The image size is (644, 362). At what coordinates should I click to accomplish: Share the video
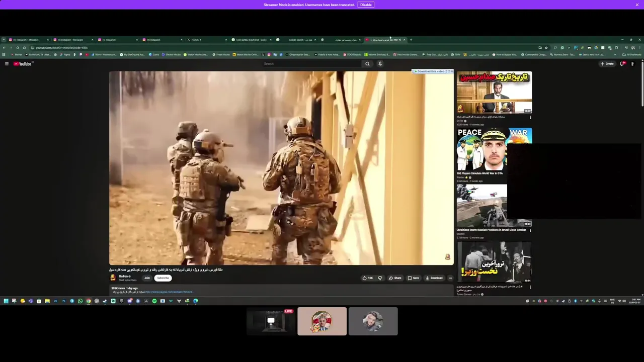tap(395, 278)
